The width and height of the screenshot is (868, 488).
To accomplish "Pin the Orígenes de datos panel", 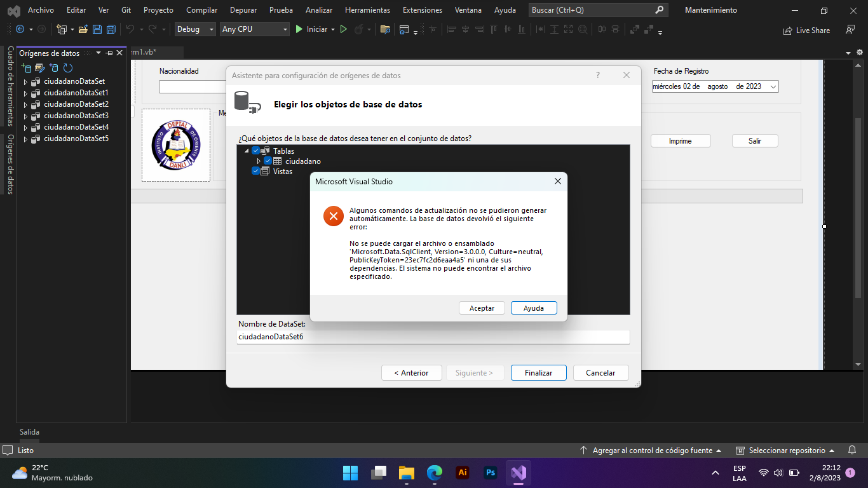I will point(109,53).
